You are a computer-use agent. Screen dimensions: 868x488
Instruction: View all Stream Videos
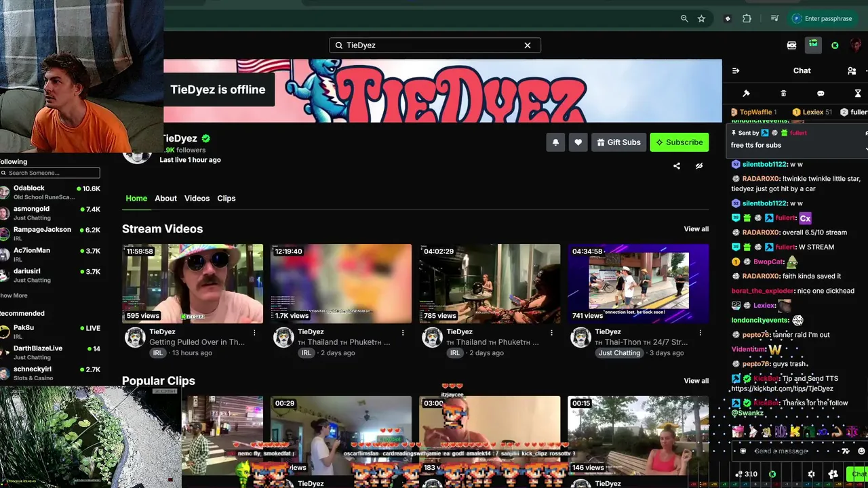(x=696, y=229)
